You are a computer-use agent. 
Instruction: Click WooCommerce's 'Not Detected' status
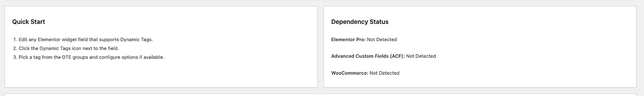click(x=384, y=73)
